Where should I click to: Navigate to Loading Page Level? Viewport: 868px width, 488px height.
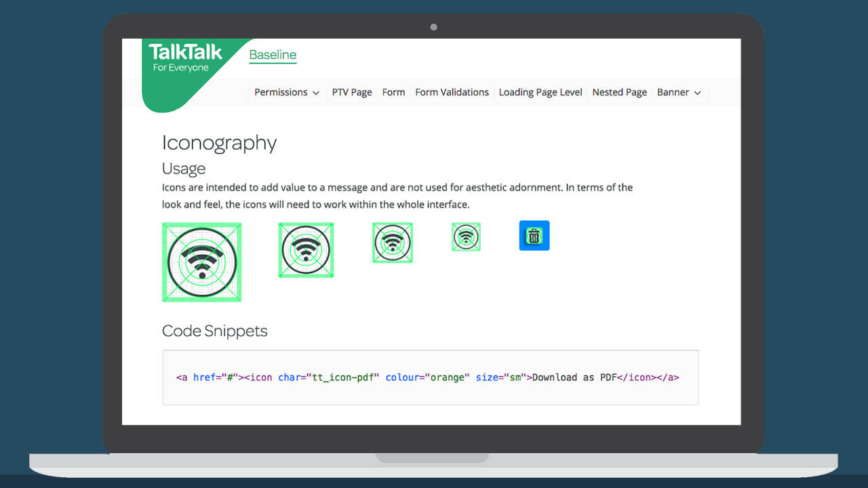[x=540, y=92]
